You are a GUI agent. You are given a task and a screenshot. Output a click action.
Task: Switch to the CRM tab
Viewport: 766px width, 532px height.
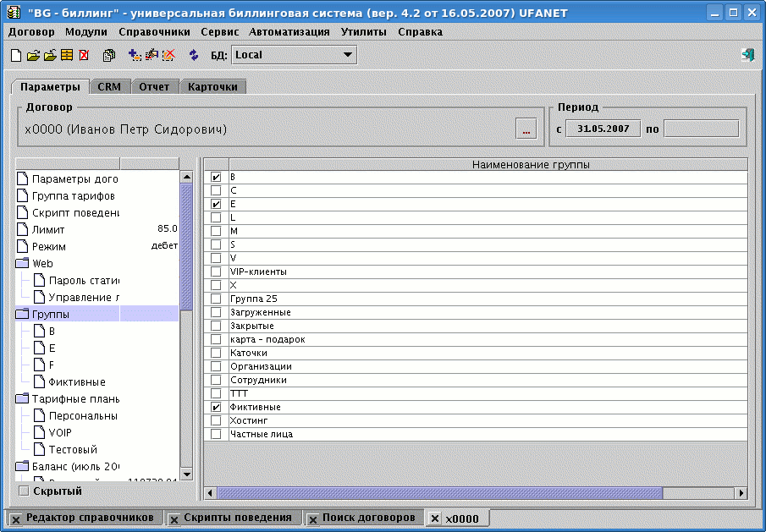[x=108, y=86]
